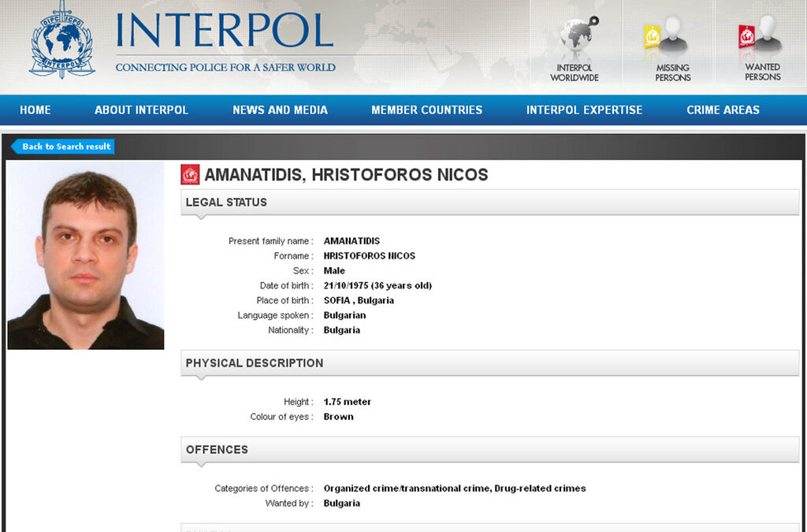The image size is (807, 532).
Task: Open the Interpol Worldwide globe icon
Action: pos(578,35)
